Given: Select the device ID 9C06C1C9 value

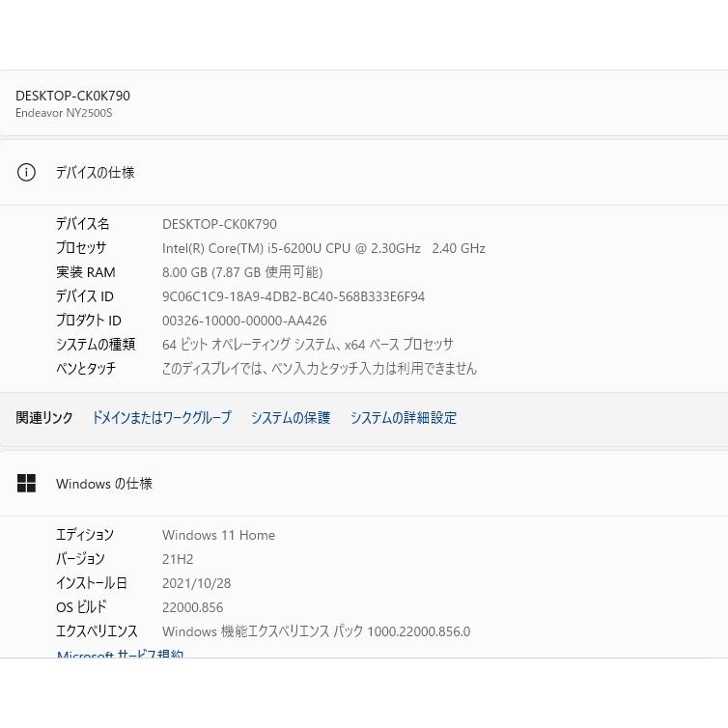Looking at the screenshot, I should click(x=294, y=296).
